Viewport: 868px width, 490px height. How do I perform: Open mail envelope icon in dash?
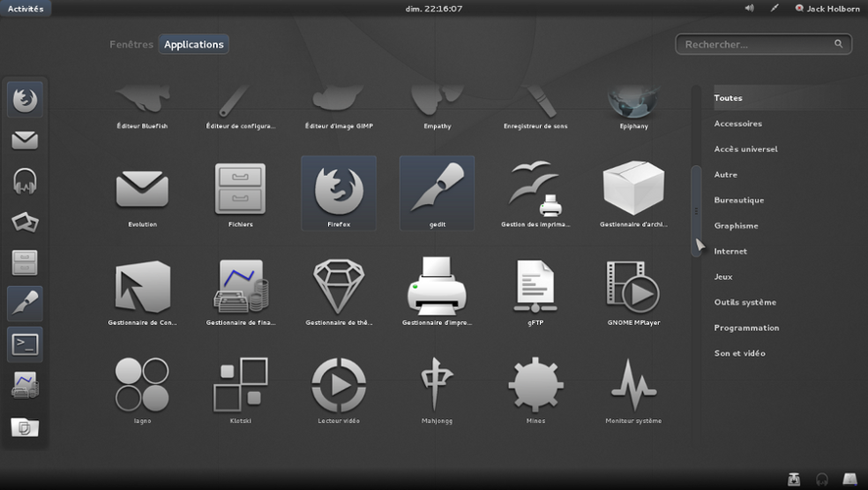25,140
